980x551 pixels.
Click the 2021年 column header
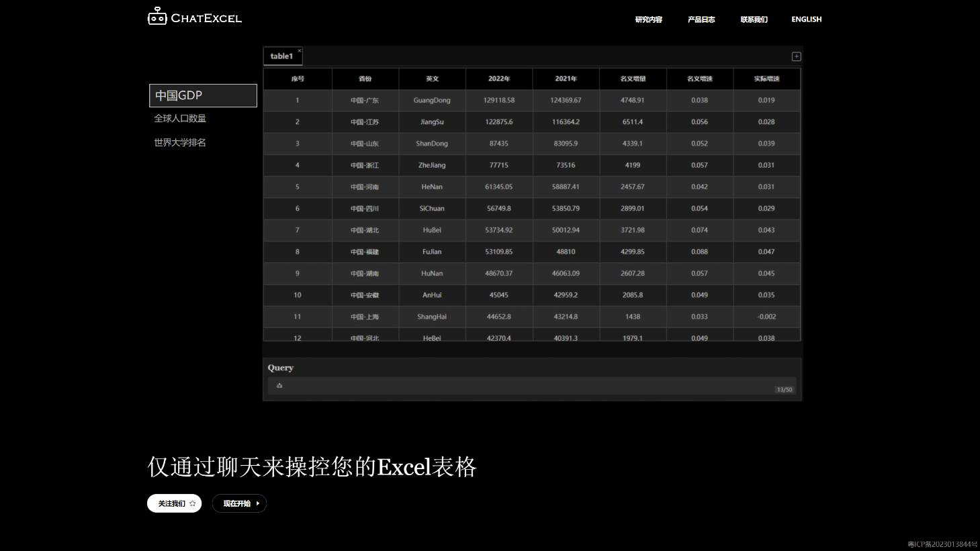pyautogui.click(x=566, y=79)
